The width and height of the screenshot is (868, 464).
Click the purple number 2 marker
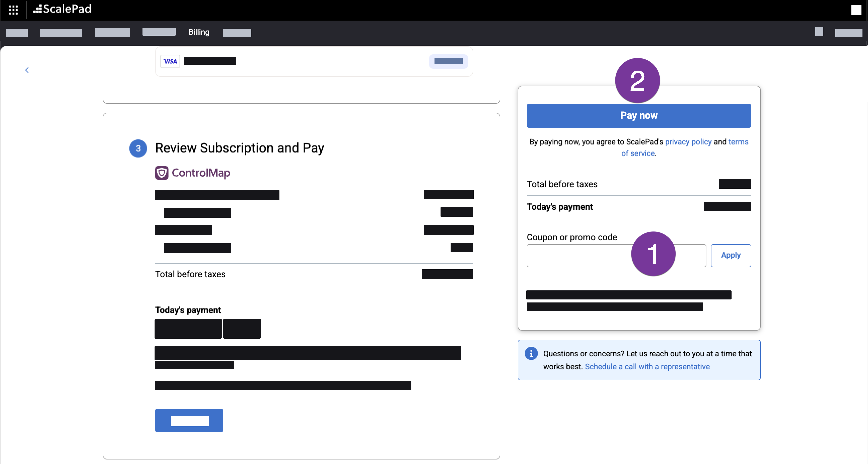click(x=637, y=81)
